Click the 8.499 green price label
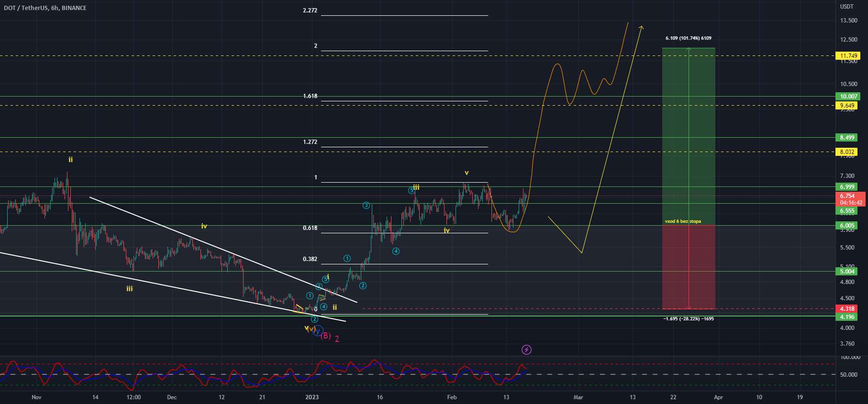The image size is (868, 404). point(847,138)
